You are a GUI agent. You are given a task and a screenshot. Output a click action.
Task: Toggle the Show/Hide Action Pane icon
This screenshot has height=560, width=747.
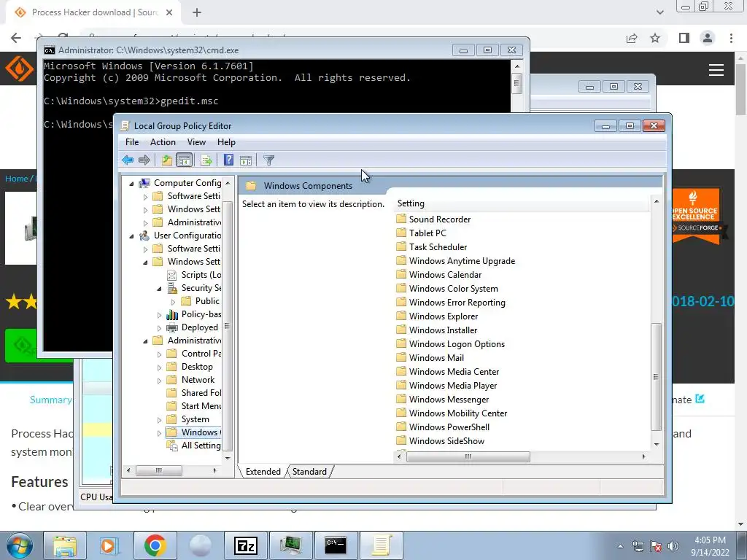click(x=246, y=160)
